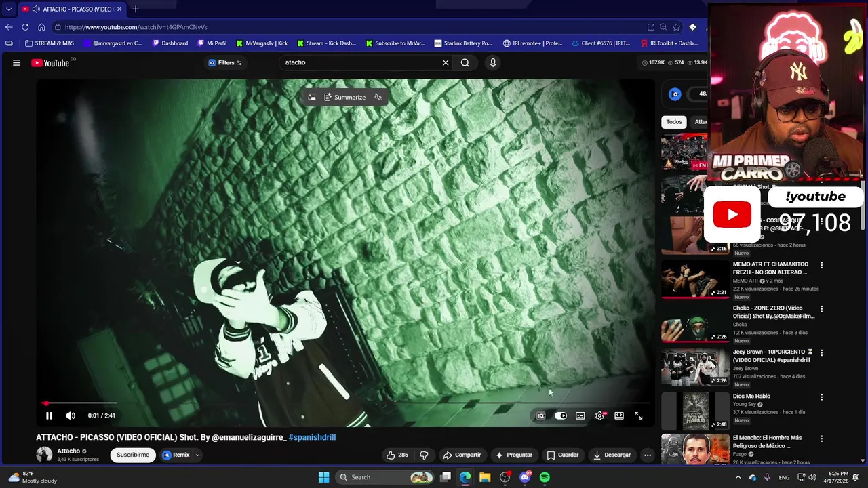Subscribe with the Suscribirme button
Screen dimensions: 868x488
click(x=133, y=455)
